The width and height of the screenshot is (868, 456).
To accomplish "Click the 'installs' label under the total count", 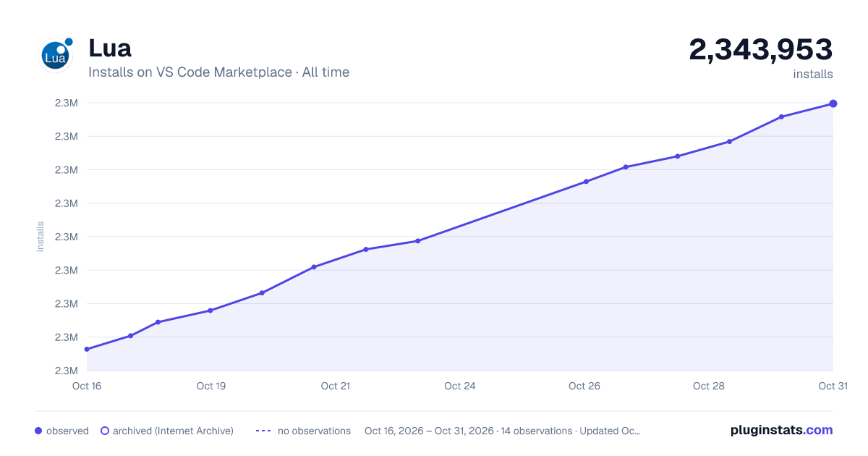I will pos(813,74).
